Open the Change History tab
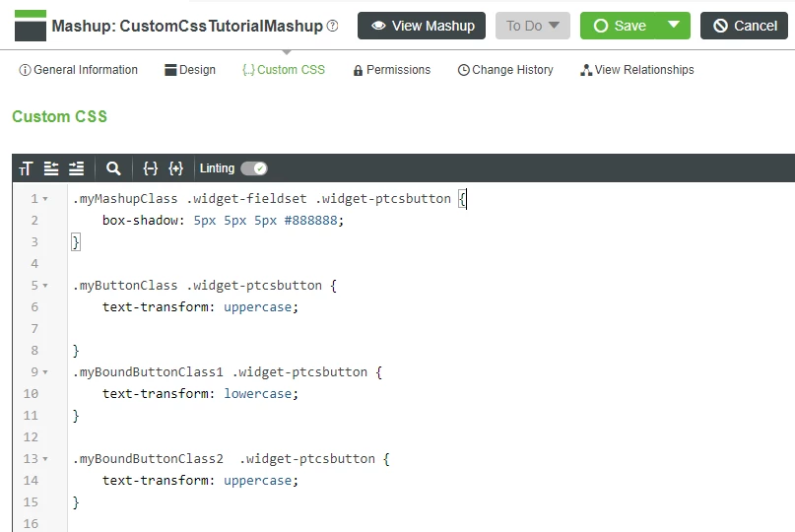795x532 pixels. 505,70
